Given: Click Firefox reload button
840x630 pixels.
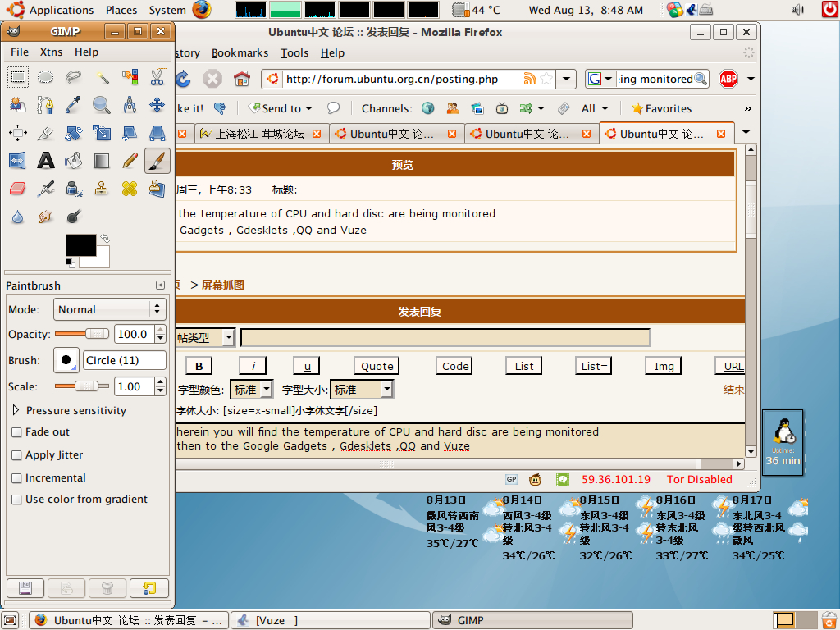Looking at the screenshot, I should pyautogui.click(x=183, y=80).
